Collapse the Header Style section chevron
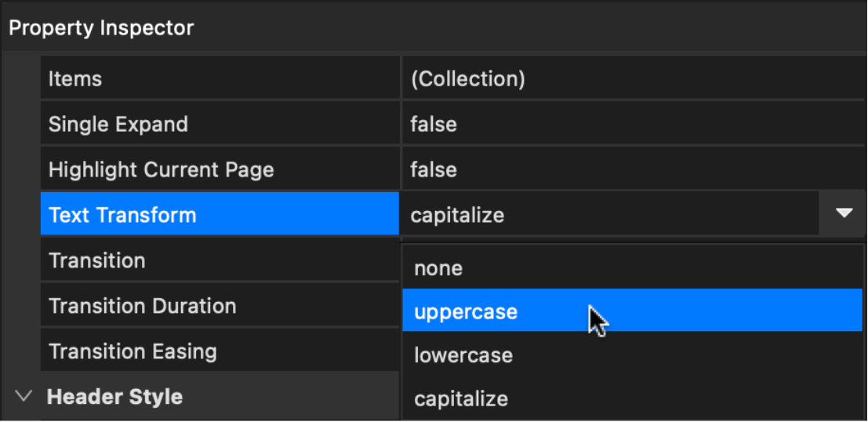This screenshot has height=422, width=868. [24, 396]
